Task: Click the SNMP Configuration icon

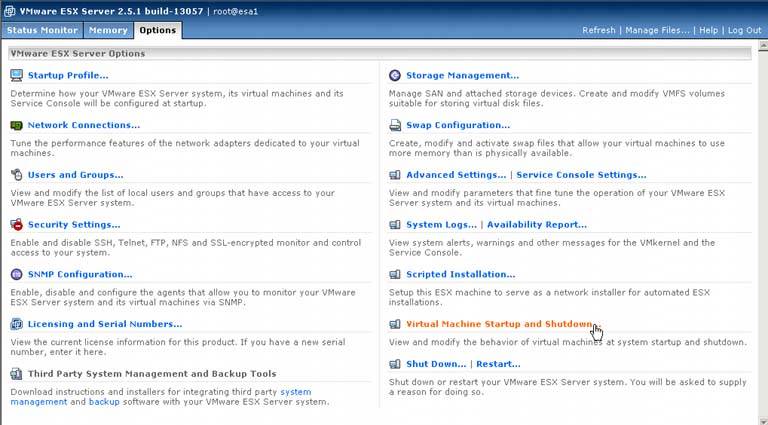Action: point(17,274)
